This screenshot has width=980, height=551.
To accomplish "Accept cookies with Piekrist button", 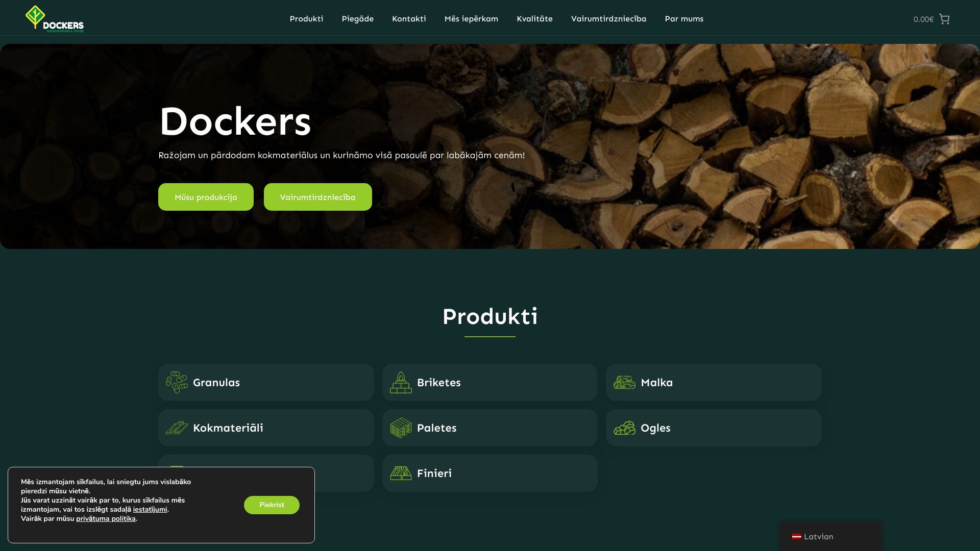I will [x=272, y=505].
